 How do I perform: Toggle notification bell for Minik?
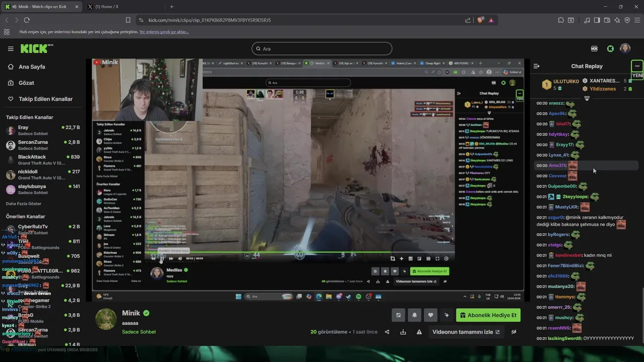click(x=415, y=315)
